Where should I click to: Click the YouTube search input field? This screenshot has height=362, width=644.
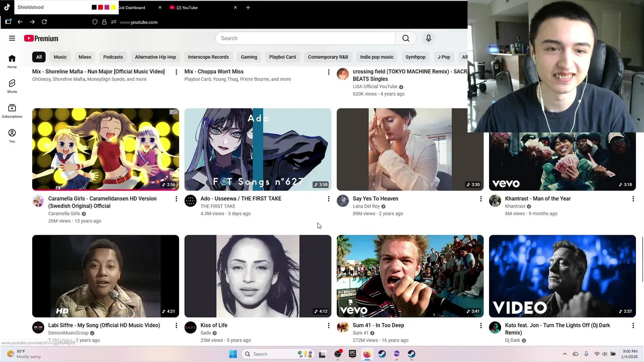click(x=305, y=38)
